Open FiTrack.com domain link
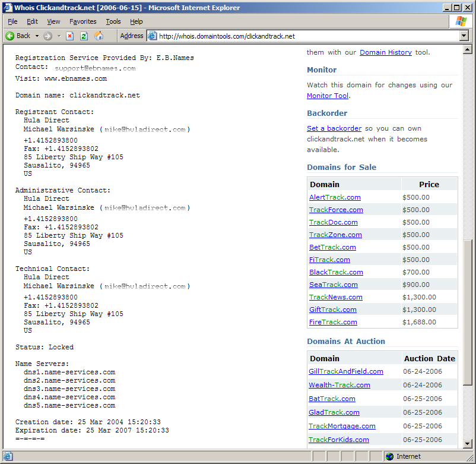Viewport: 476px width, 464px height. tap(329, 260)
